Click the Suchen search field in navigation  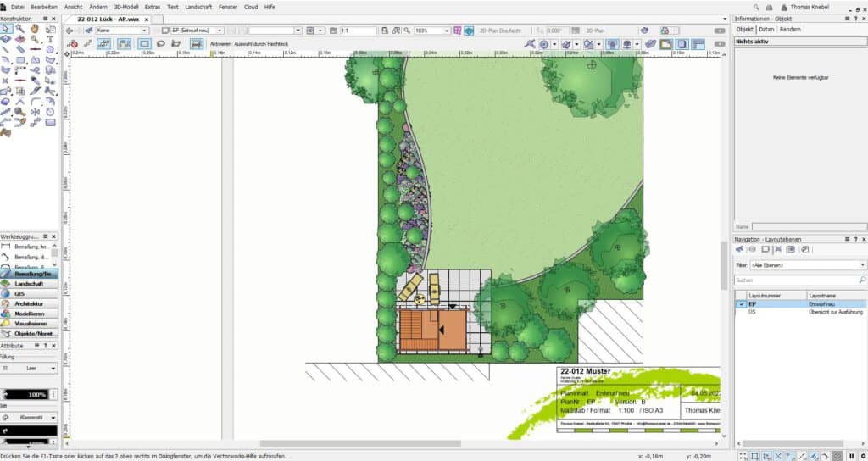tap(797, 279)
